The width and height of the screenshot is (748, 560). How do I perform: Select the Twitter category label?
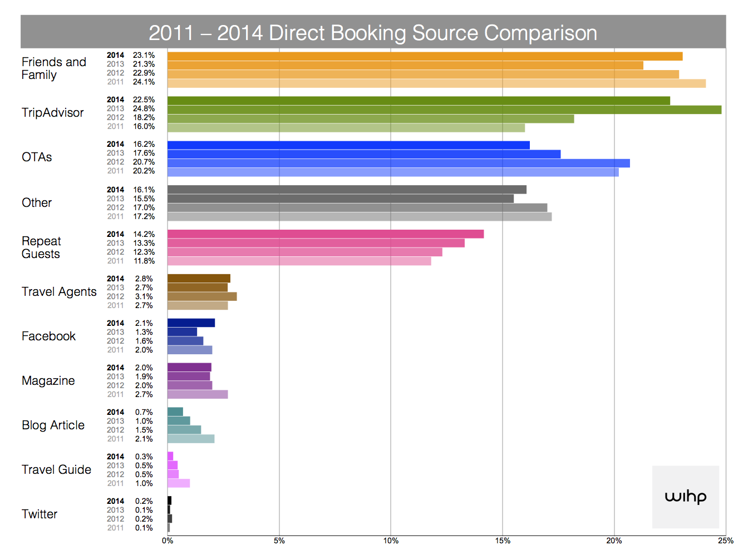40,514
